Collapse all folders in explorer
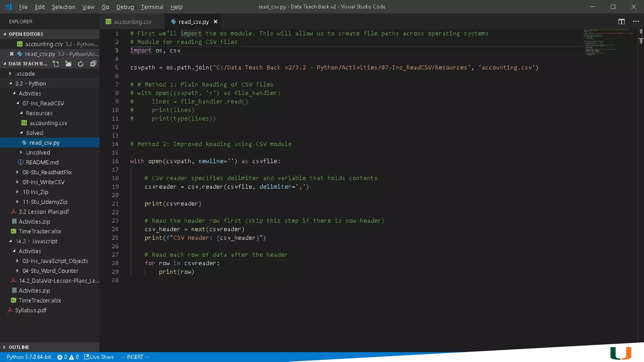644x362 pixels. [x=93, y=64]
